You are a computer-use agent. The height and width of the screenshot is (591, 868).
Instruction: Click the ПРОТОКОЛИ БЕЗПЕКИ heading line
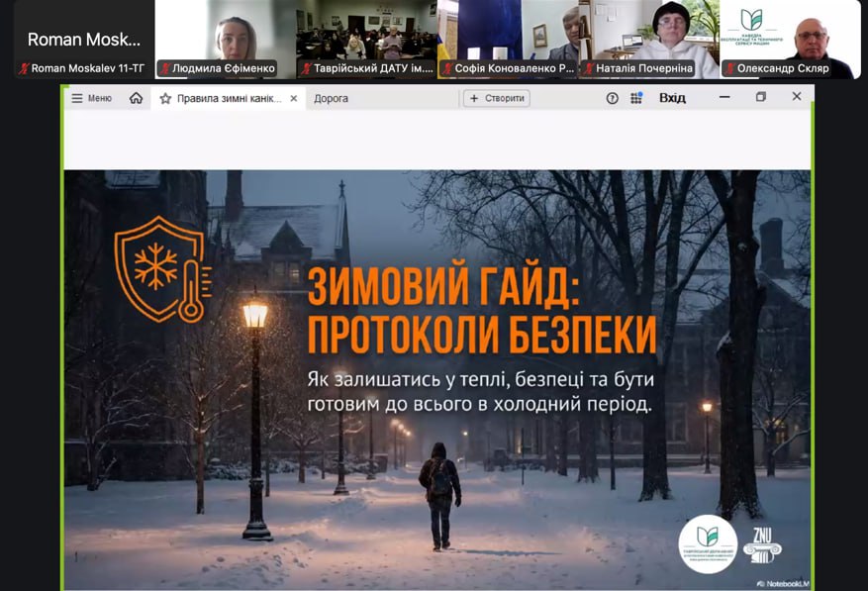[482, 335]
